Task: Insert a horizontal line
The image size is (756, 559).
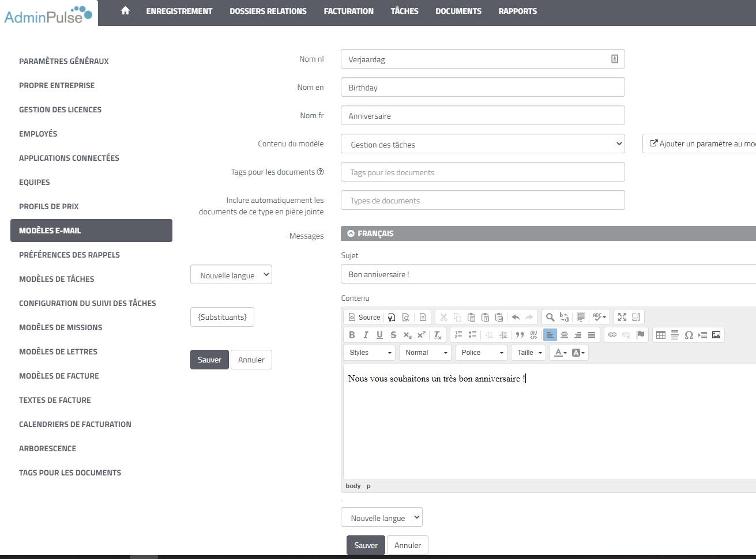Action: (675, 335)
